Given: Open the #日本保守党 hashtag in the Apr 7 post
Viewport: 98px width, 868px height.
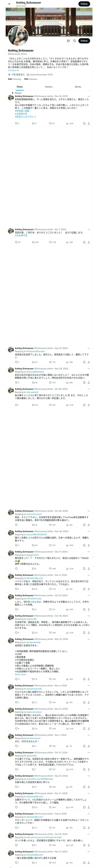Looking at the screenshot, I should click(21, 236).
